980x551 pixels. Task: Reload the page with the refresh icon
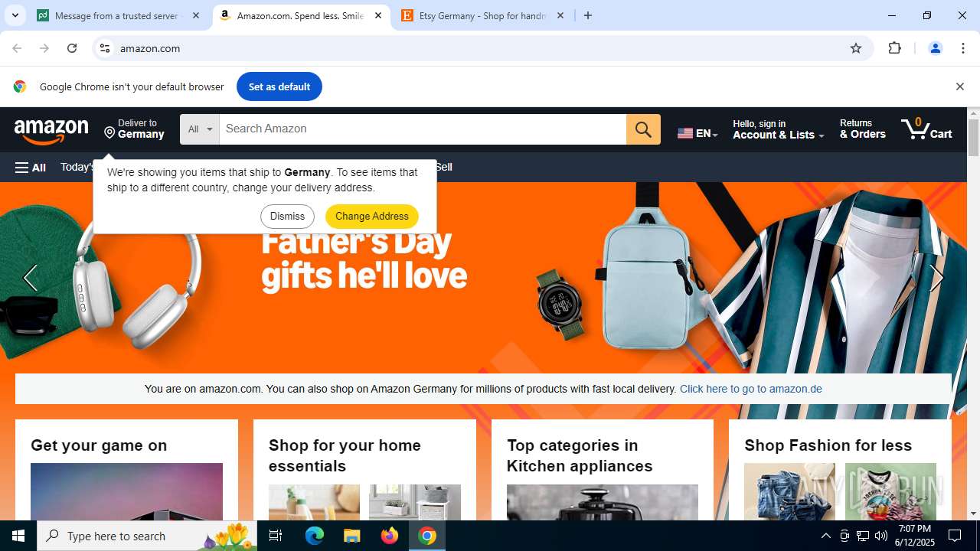point(72,48)
